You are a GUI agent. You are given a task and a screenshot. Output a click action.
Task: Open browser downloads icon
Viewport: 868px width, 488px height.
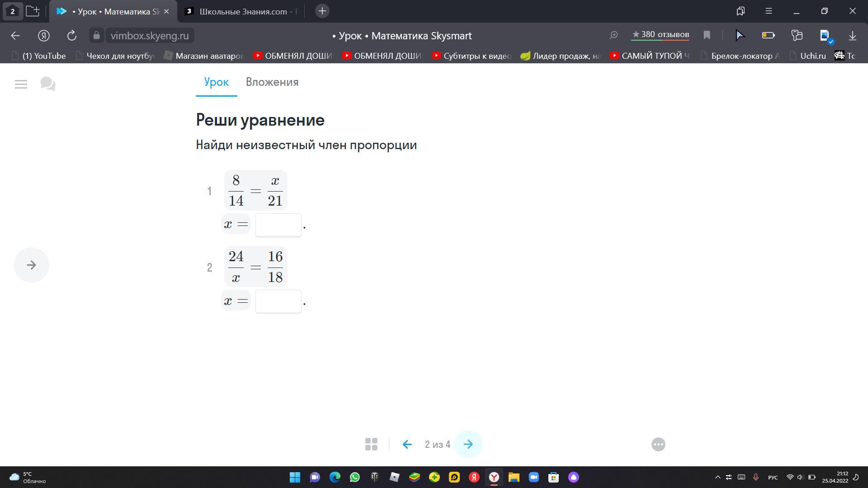pos(852,35)
